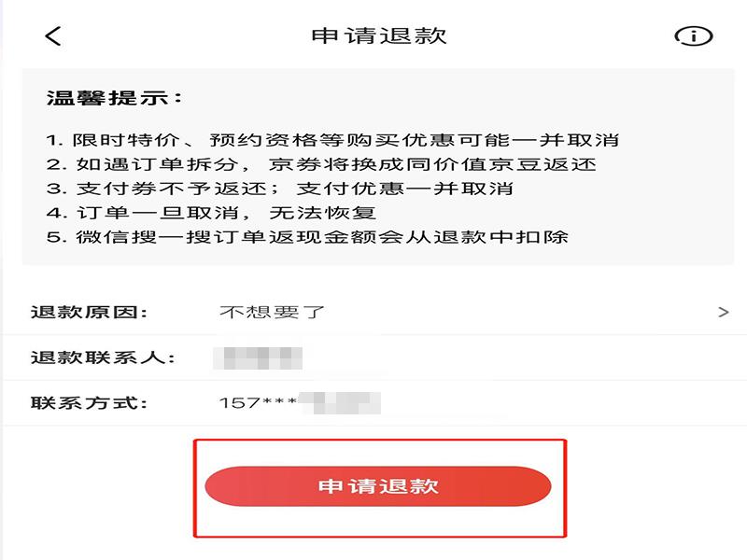The image size is (747, 560).
Task: Open the info icon at top right
Action: [x=693, y=36]
